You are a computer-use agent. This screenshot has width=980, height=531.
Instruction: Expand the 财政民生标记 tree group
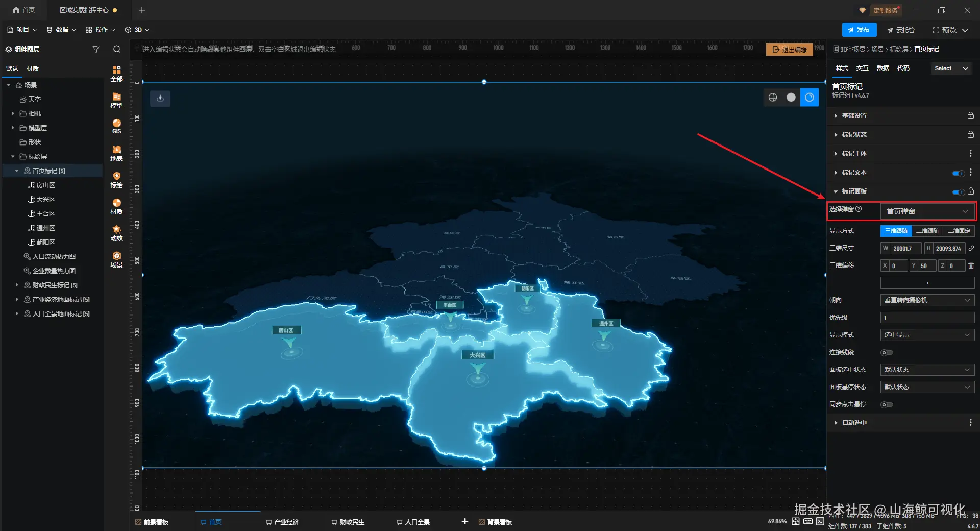click(17, 285)
